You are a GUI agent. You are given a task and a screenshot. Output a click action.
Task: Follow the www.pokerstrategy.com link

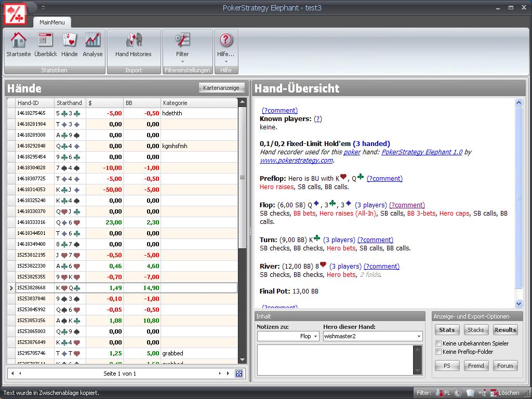(296, 160)
